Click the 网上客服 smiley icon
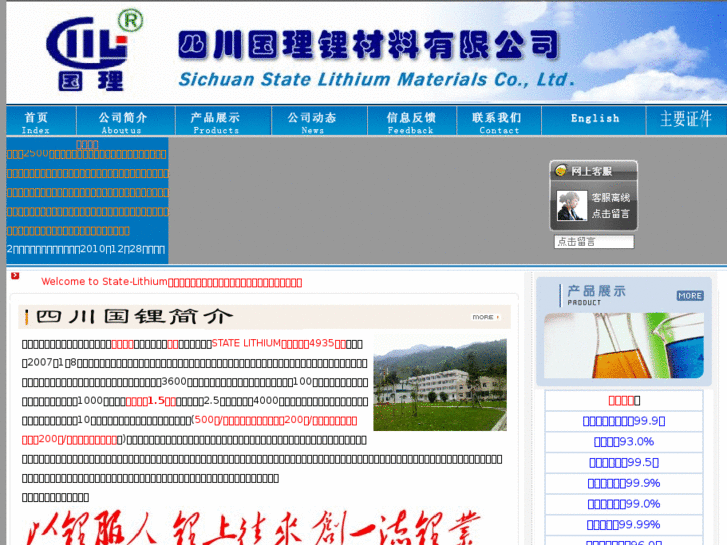The width and height of the screenshot is (727, 545). (561, 170)
